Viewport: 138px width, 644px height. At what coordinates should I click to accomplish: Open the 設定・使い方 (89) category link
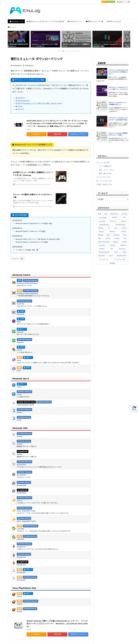click(x=105, y=173)
